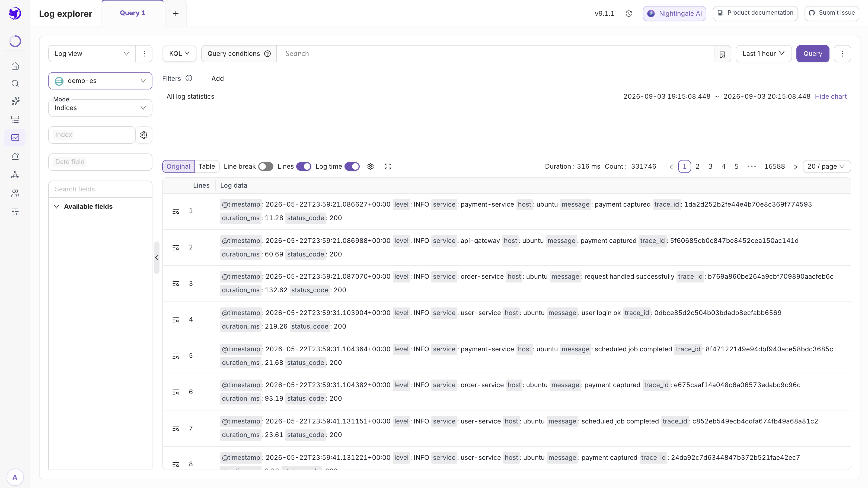Image resolution: width=868 pixels, height=488 pixels.
Task: Run the Query button
Action: 813,54
